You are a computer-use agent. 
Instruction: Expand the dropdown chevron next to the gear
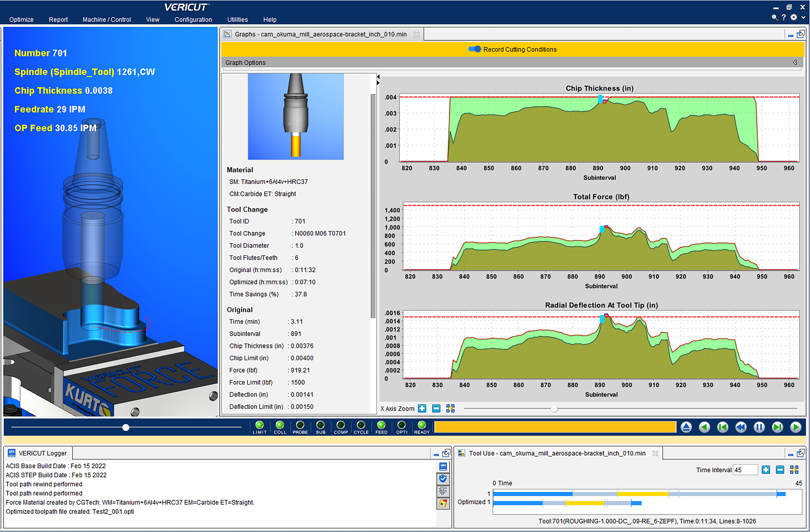[803, 17]
